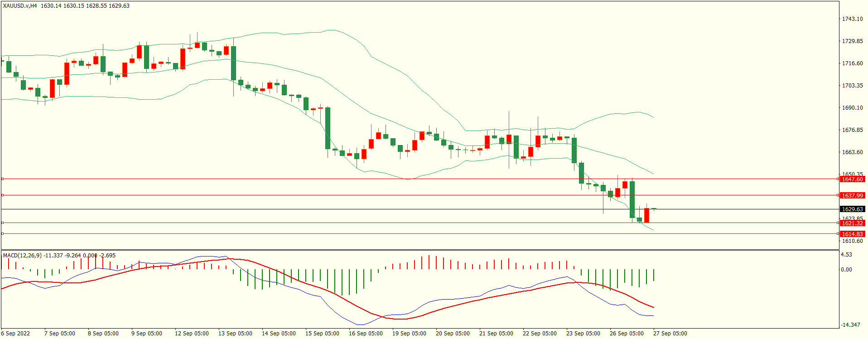
Task: Click the 27 Sep 05:00 time label
Action: pyautogui.click(x=670, y=334)
